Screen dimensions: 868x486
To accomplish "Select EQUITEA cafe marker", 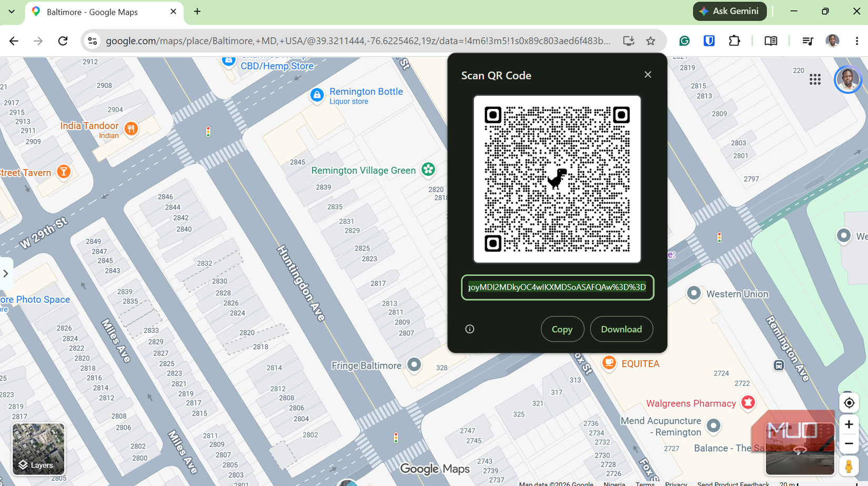I will (x=609, y=363).
